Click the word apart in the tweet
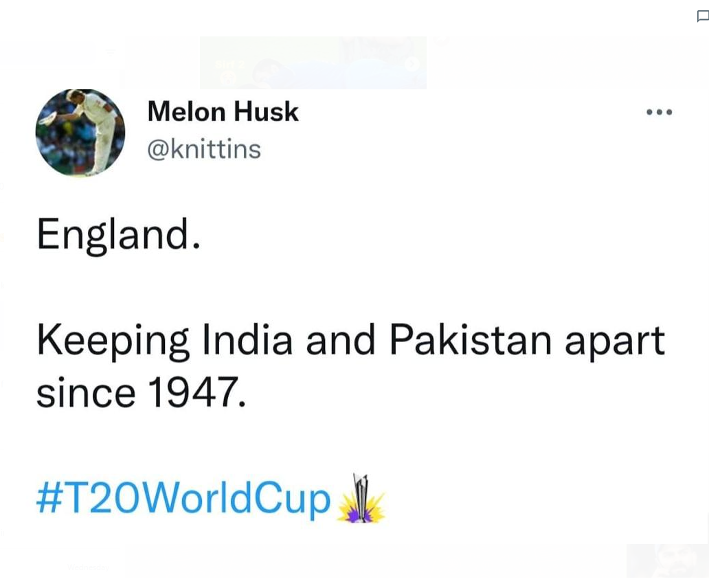 [615, 343]
